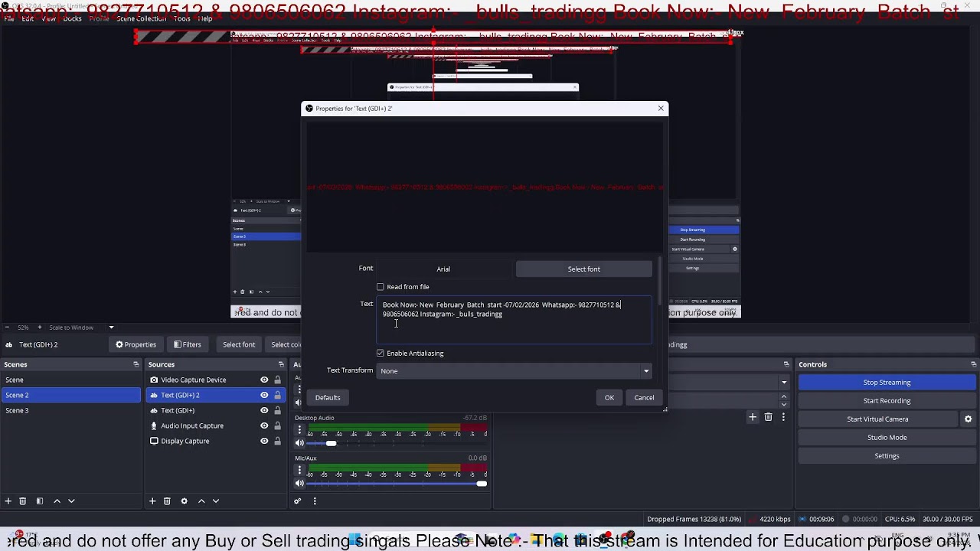Open source properties gear in Sources dock
Screen dimensions: 980x551
184,501
